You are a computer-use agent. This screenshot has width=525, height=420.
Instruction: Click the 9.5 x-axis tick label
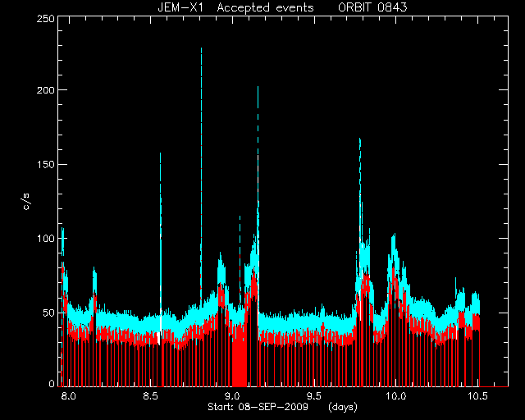click(314, 396)
